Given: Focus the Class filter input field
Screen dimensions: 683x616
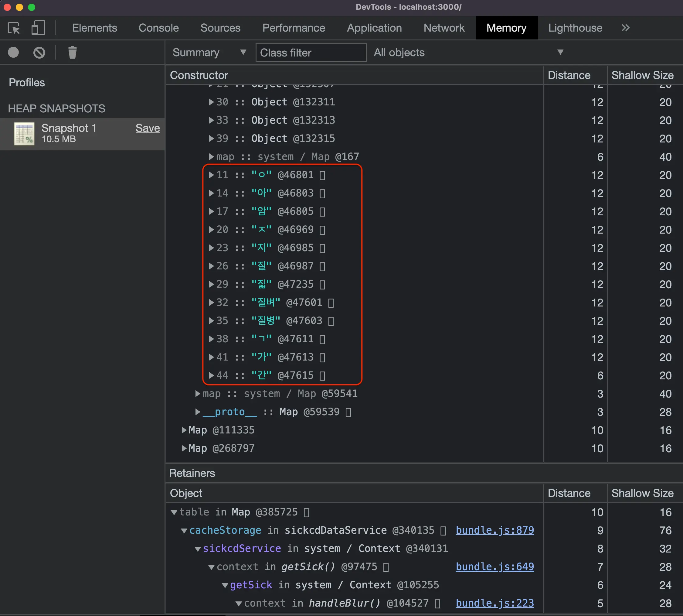Looking at the screenshot, I should click(x=311, y=53).
